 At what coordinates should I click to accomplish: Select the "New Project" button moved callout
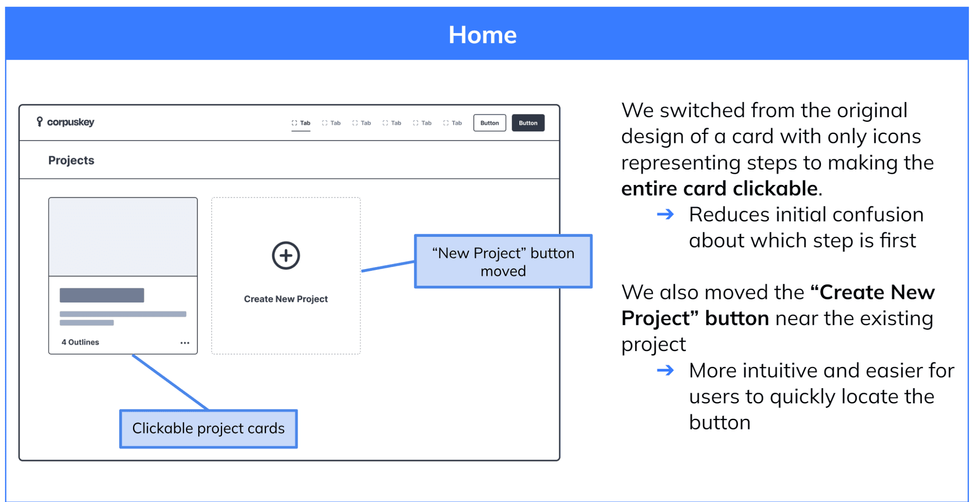click(x=503, y=262)
